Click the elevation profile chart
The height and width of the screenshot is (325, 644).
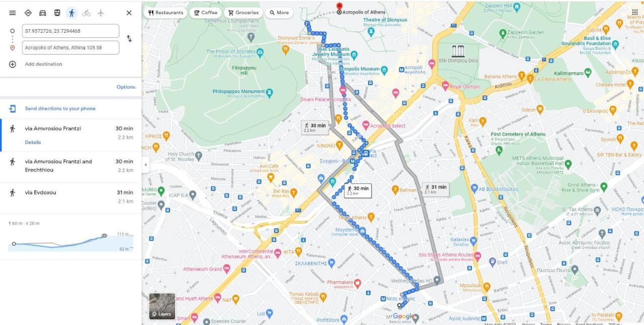pyautogui.click(x=71, y=241)
